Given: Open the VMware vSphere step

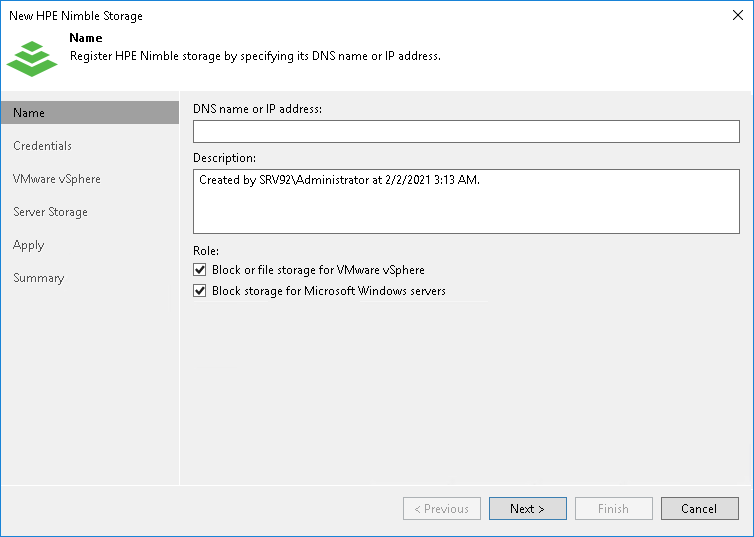Looking at the screenshot, I should [57, 179].
